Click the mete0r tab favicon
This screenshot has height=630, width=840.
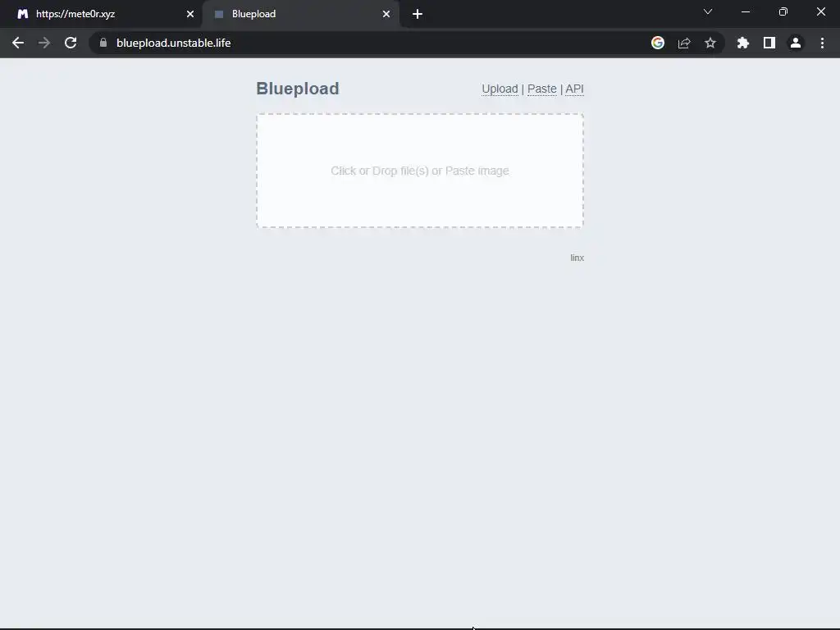point(22,14)
